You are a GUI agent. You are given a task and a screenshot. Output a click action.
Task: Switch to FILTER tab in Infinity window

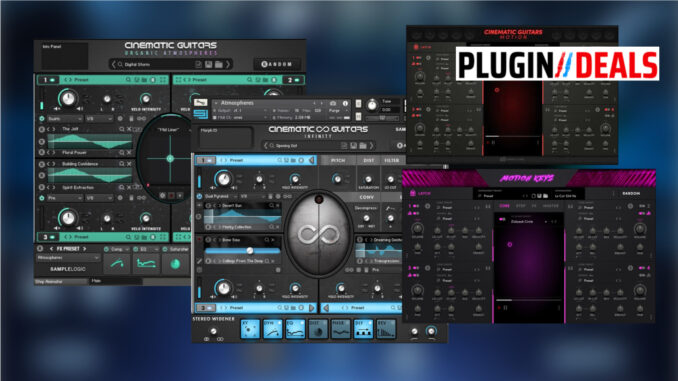pos(392,160)
